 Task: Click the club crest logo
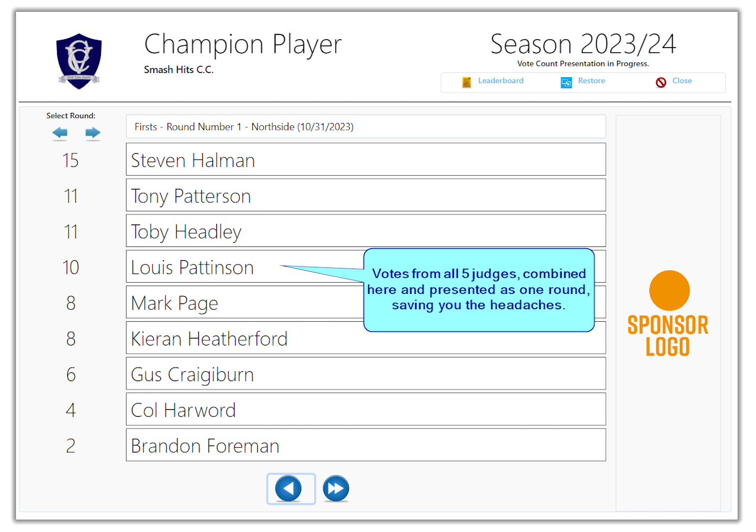coord(79,58)
